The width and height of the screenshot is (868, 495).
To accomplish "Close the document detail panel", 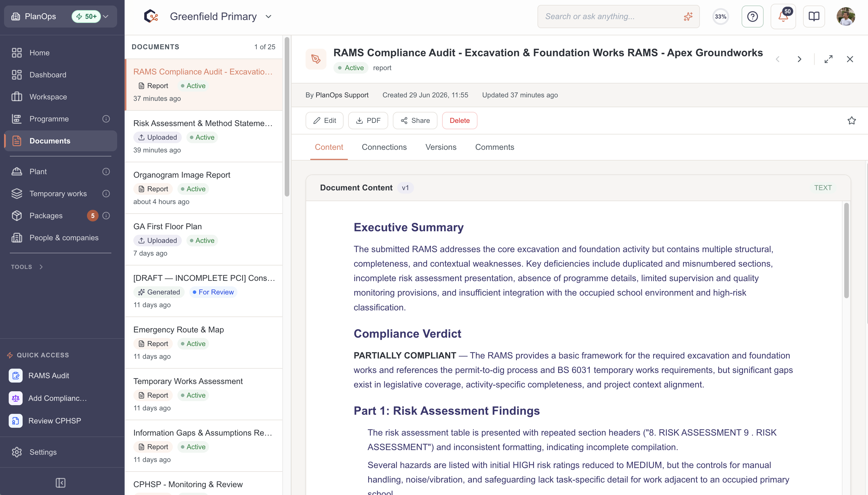I will (x=850, y=59).
